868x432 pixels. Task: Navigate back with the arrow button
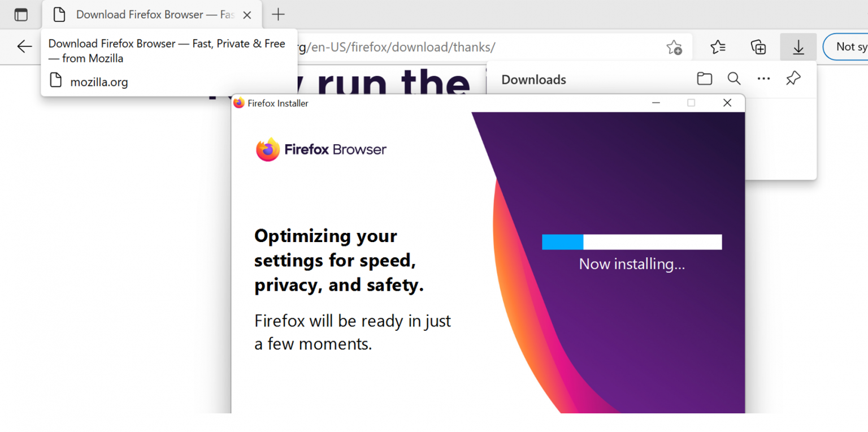pos(24,47)
